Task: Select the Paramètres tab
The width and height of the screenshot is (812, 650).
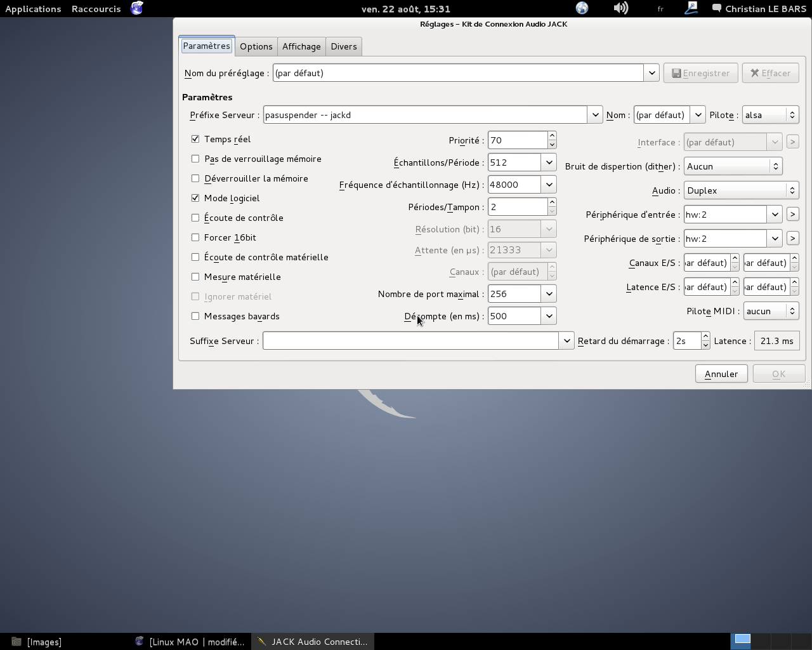Action: [x=206, y=46]
